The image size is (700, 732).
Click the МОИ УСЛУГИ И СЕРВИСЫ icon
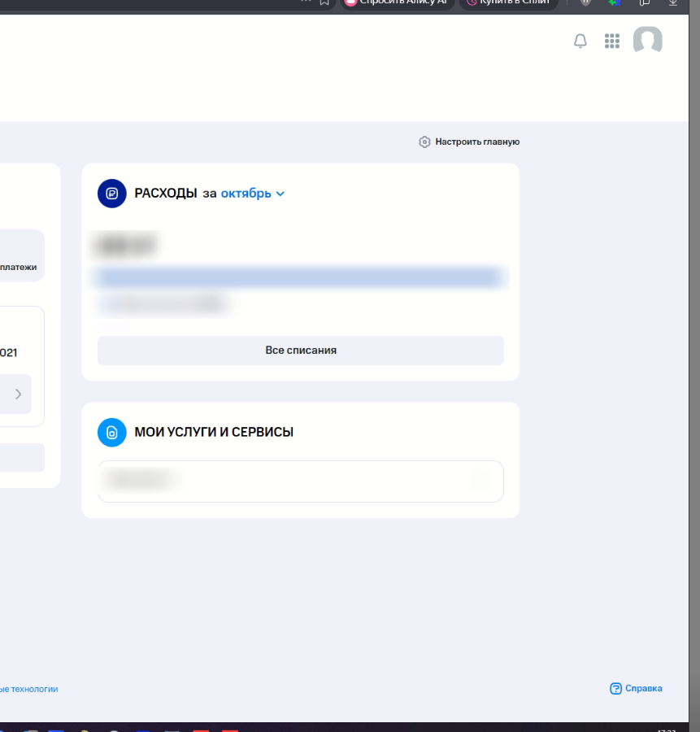point(112,432)
